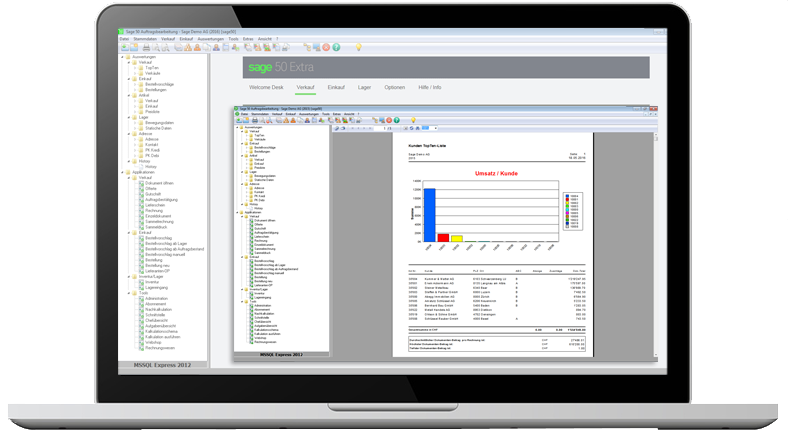Collapse the Adresse folder in back window tree

tap(129, 134)
